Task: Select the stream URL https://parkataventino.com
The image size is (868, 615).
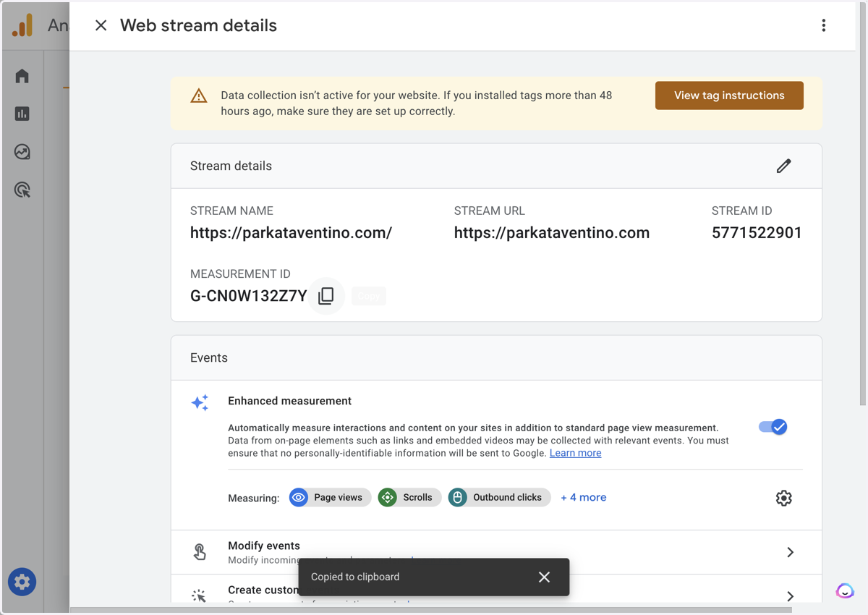Action: (x=552, y=233)
